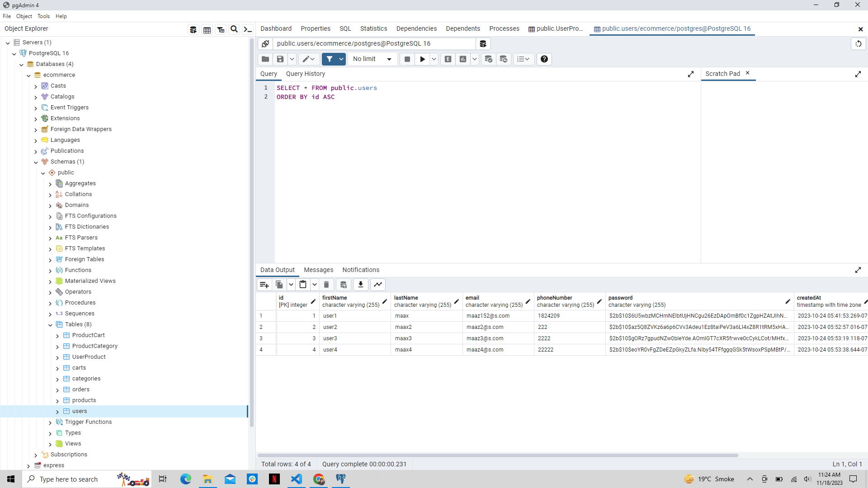Open the public.UserPro... tab
This screenshot has height=488, width=868.
(x=556, y=29)
